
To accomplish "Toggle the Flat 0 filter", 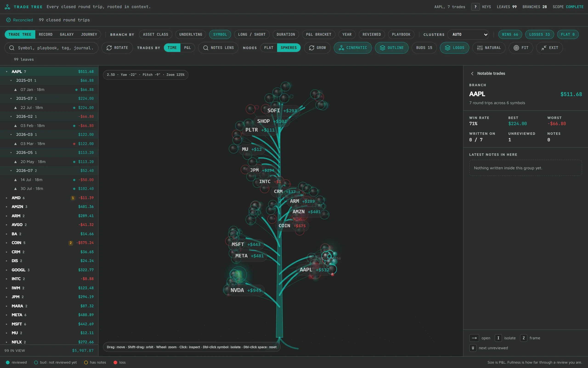I will click(568, 34).
